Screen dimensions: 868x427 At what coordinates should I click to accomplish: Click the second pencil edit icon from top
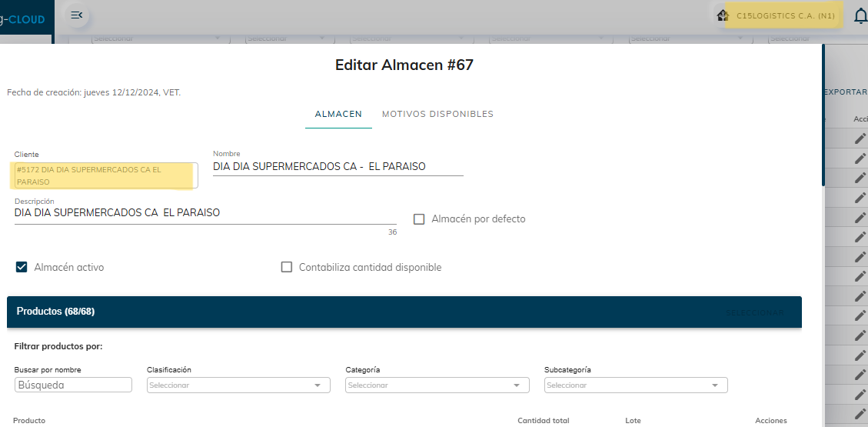point(860,158)
